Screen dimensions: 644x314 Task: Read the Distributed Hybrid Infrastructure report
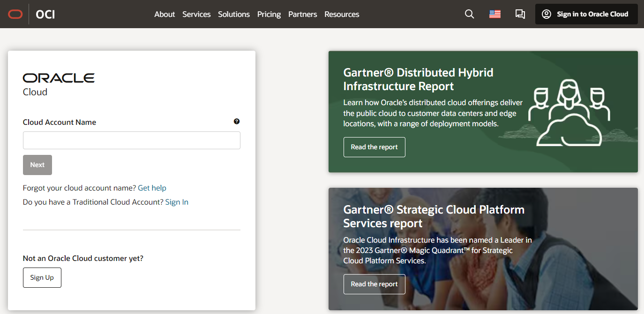pos(374,147)
